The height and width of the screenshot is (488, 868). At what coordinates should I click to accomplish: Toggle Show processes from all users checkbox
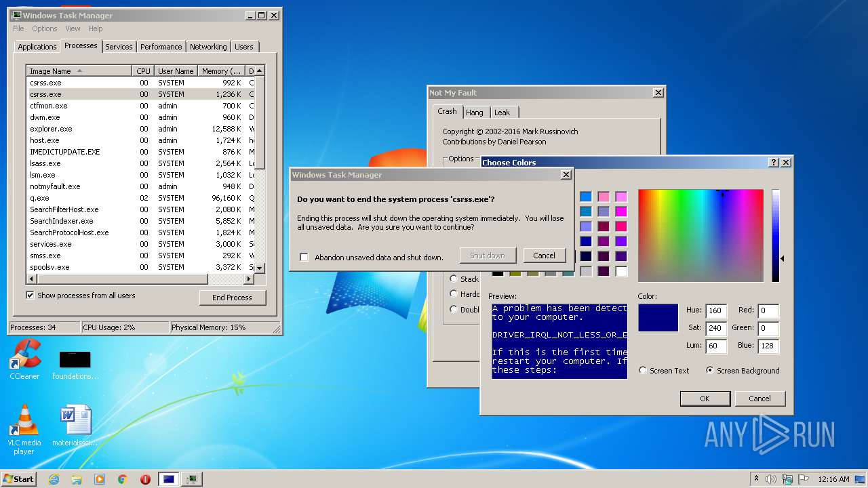tap(30, 296)
